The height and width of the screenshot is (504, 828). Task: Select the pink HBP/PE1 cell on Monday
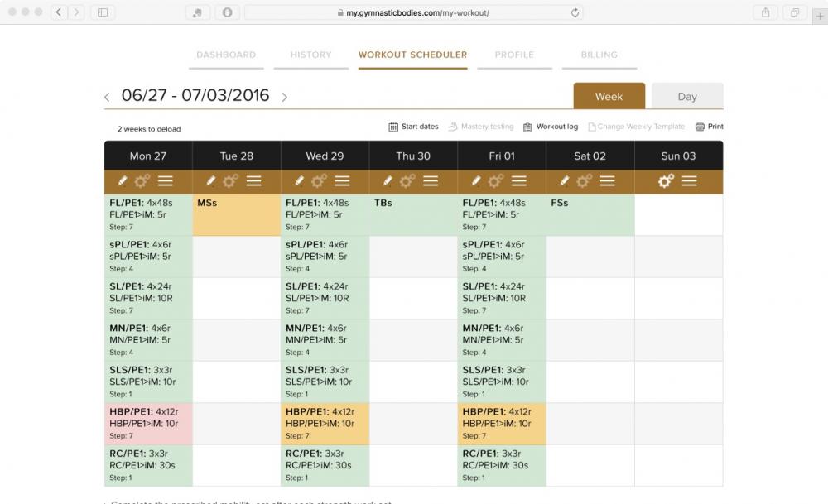pyautogui.click(x=148, y=424)
